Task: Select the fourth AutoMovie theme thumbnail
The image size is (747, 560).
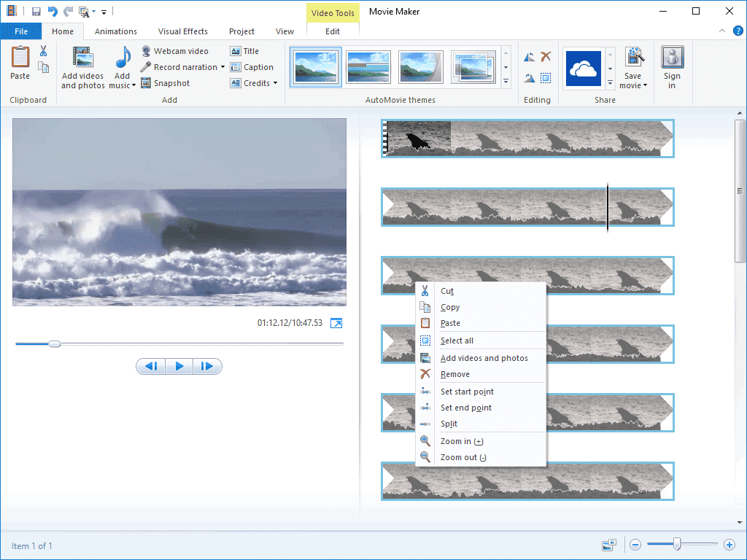Action: click(x=473, y=67)
